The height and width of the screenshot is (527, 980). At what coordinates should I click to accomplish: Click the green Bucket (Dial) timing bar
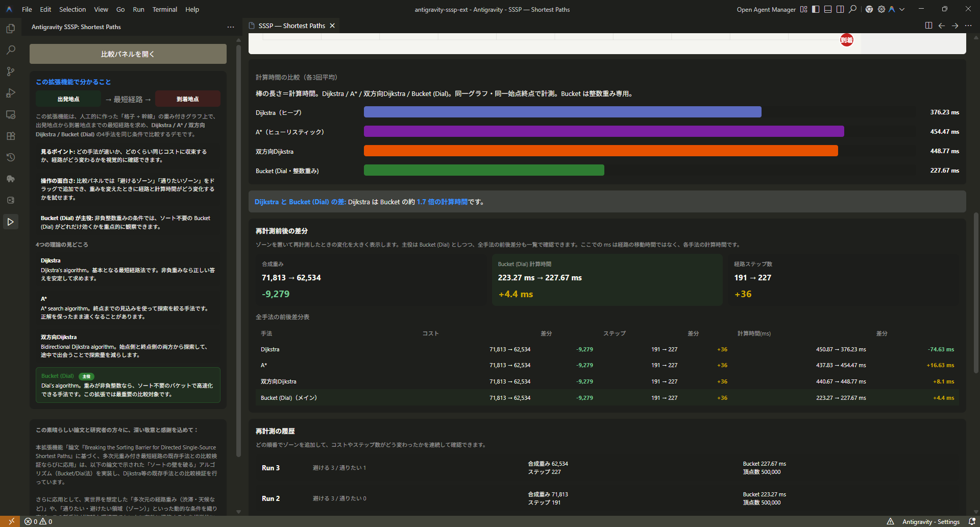point(483,170)
